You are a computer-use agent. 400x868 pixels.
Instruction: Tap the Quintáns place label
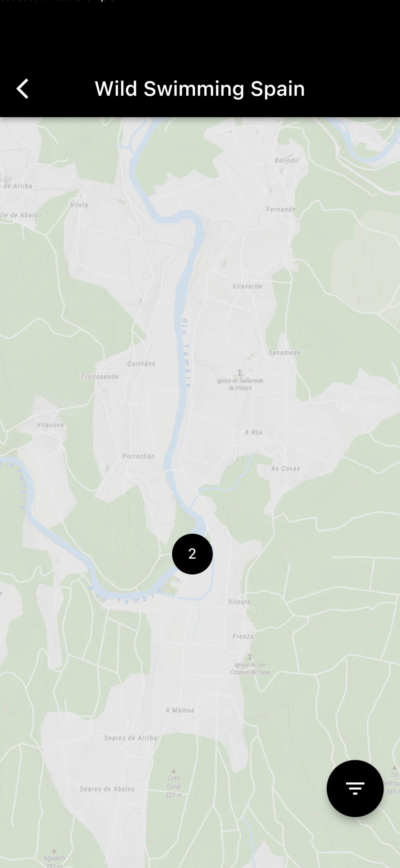tap(141, 363)
